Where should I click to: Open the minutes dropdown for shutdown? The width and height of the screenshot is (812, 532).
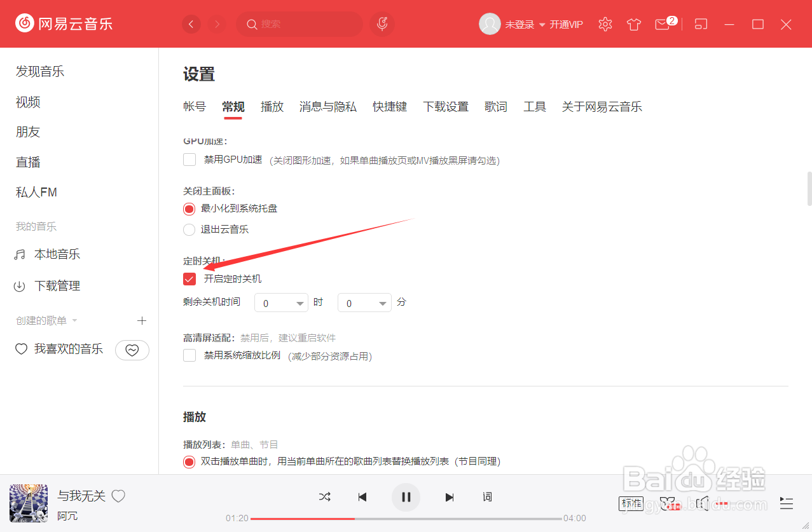point(364,303)
